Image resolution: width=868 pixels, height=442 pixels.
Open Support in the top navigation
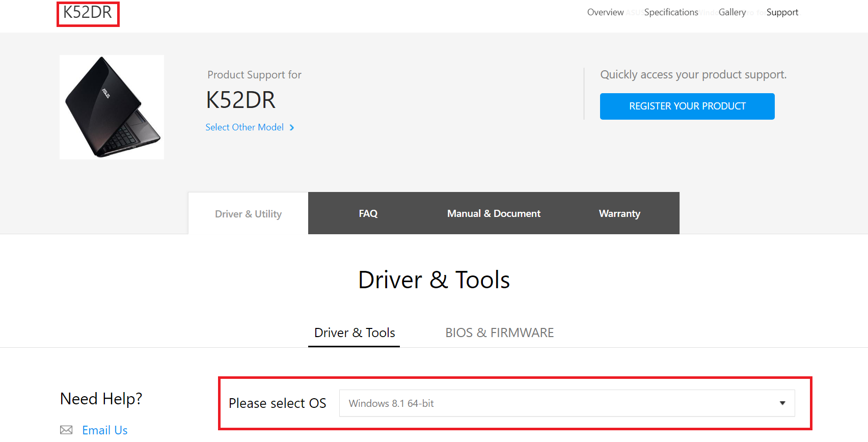pyautogui.click(x=782, y=12)
